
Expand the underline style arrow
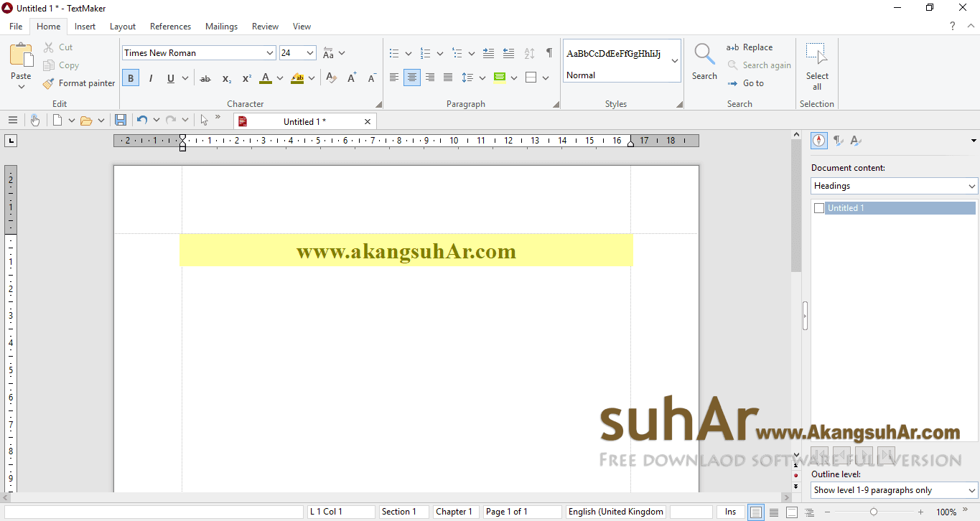[185, 78]
